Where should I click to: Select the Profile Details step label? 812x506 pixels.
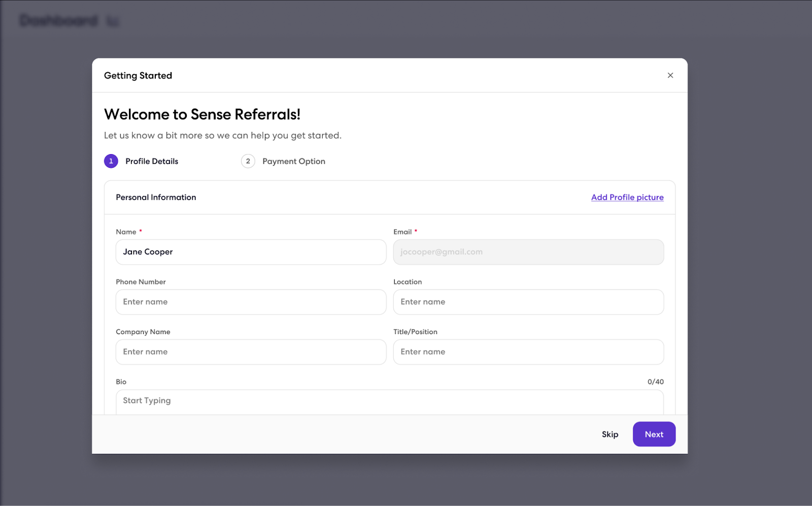pyautogui.click(x=151, y=161)
